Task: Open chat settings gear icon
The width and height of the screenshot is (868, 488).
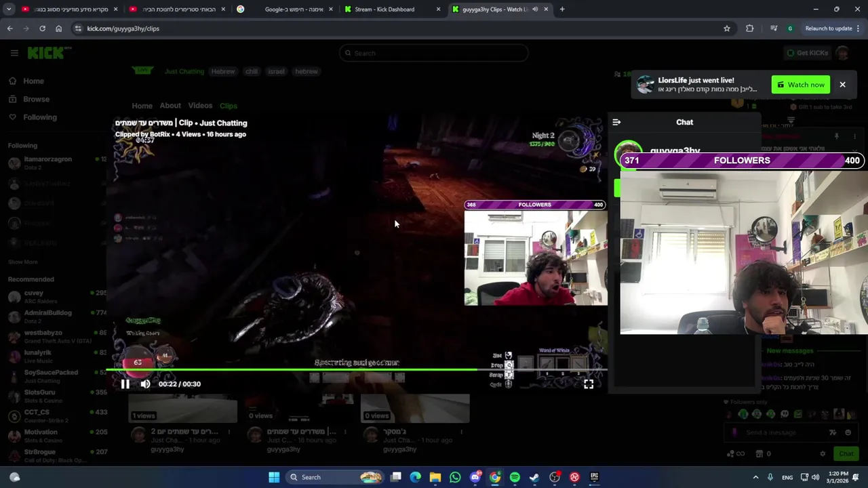Action: (823, 453)
